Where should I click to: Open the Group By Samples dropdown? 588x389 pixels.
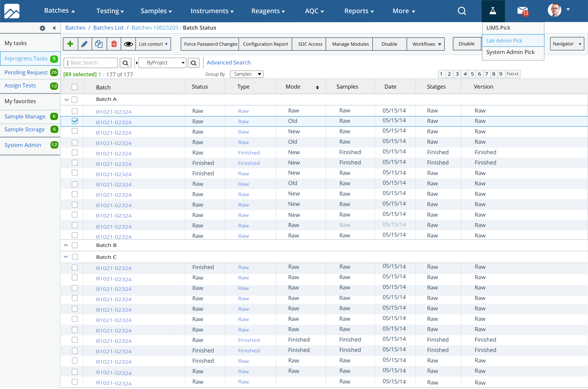coord(247,74)
